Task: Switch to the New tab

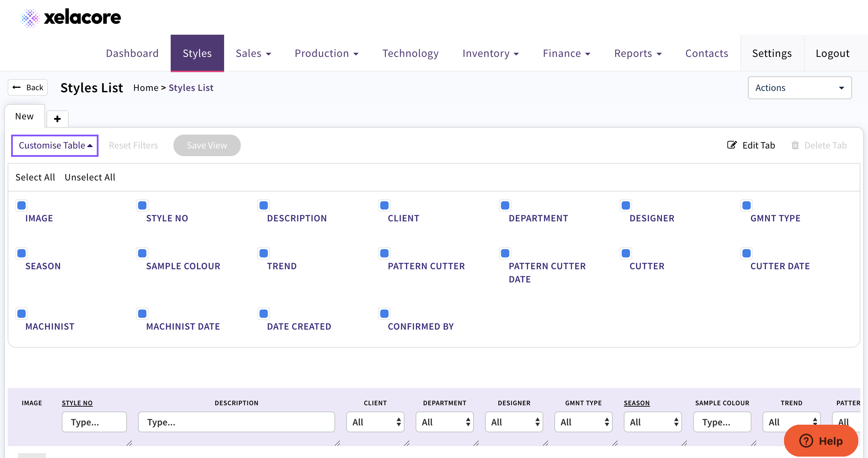Action: tap(25, 116)
